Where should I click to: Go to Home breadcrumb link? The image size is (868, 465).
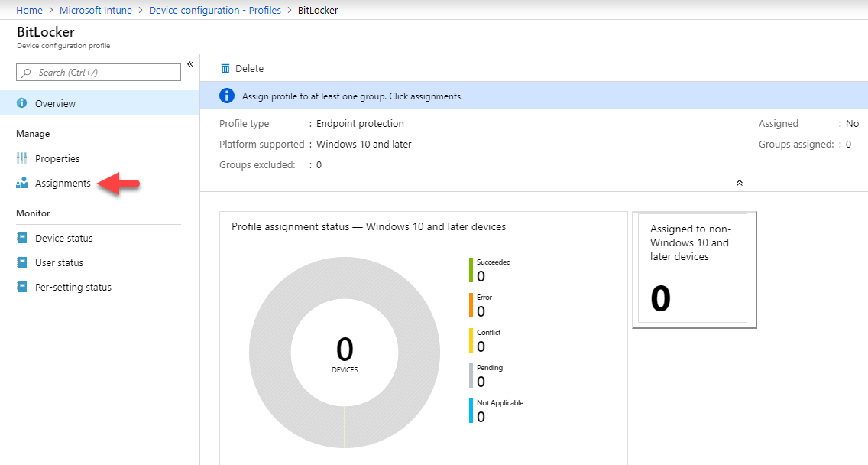point(29,10)
